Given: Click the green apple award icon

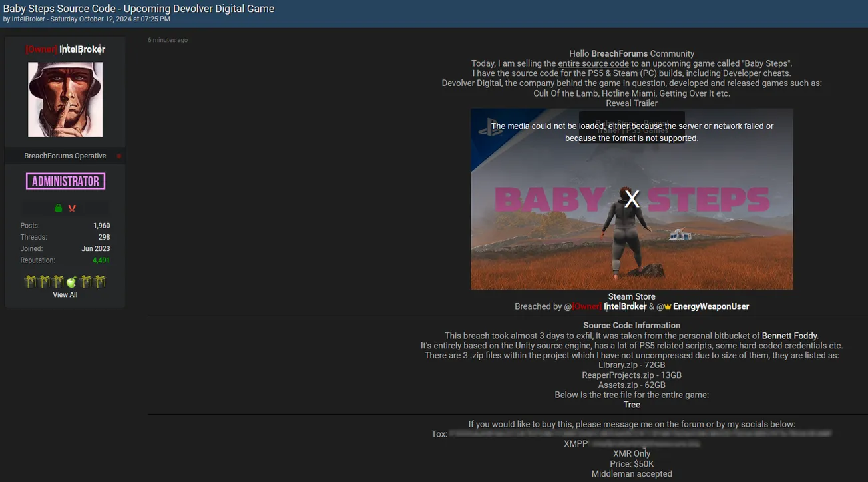Looking at the screenshot, I should (71, 282).
